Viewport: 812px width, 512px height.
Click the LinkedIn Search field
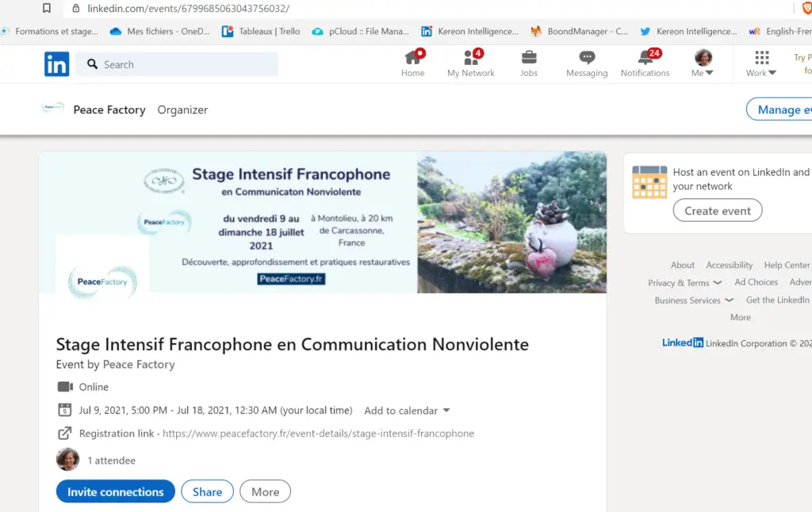pos(177,64)
